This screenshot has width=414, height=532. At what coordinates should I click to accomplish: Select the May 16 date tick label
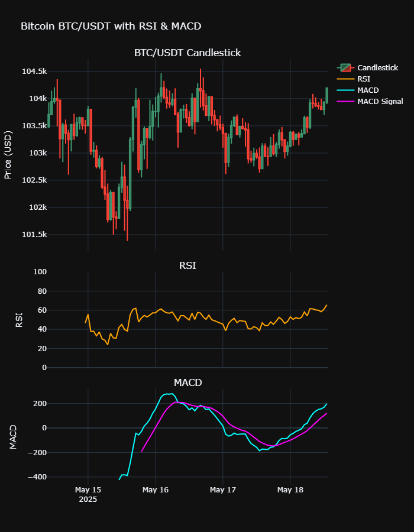tap(156, 490)
